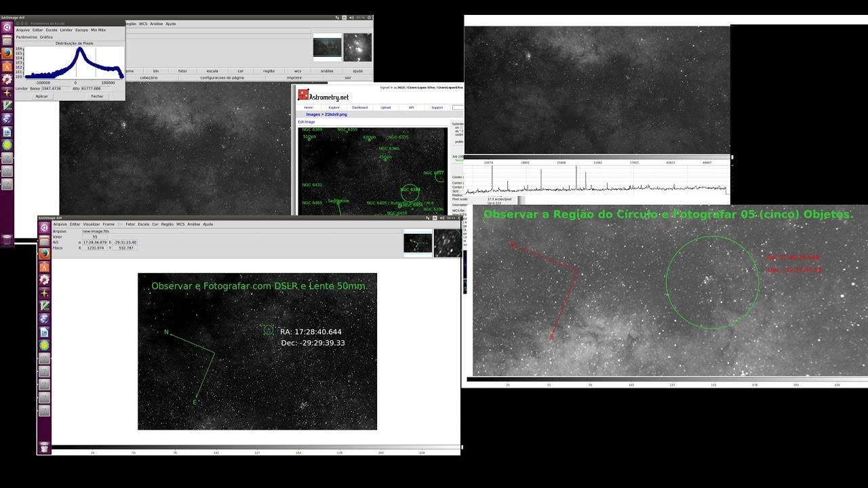The image size is (868, 488).
Task: Open Ubuntu Software Center in upper launcher
Action: pyautogui.click(x=7, y=66)
